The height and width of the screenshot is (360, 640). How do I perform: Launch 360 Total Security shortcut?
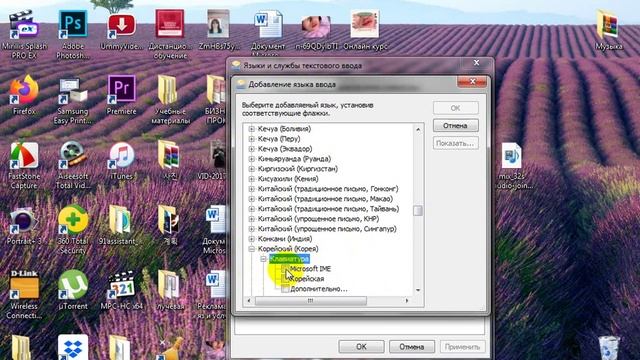(73, 220)
